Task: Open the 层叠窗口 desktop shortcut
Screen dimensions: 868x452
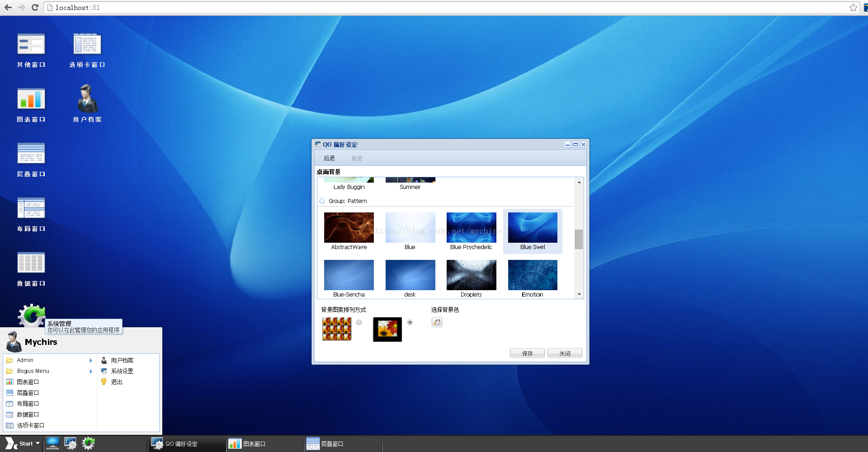Action: tap(31, 160)
